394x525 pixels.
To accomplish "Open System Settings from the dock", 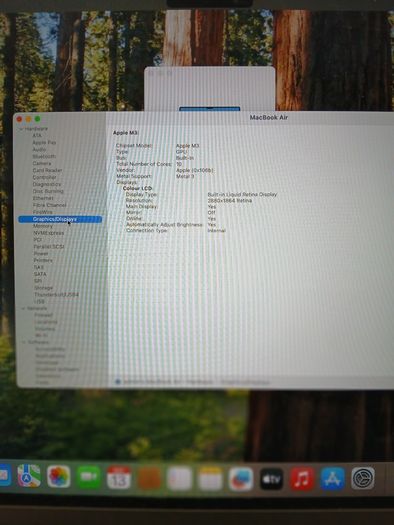I will [363, 478].
